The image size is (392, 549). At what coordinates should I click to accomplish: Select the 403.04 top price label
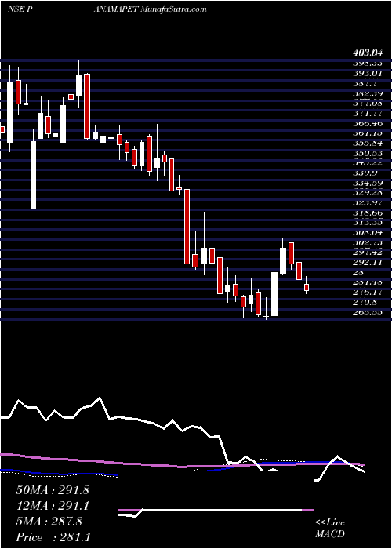(366, 53)
